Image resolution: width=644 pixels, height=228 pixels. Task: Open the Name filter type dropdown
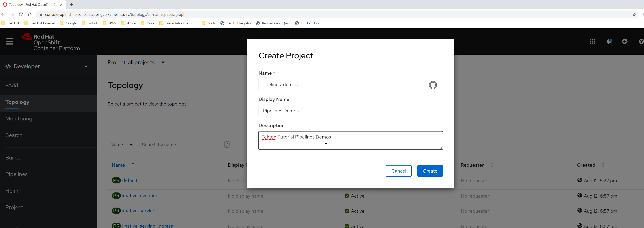(x=123, y=145)
